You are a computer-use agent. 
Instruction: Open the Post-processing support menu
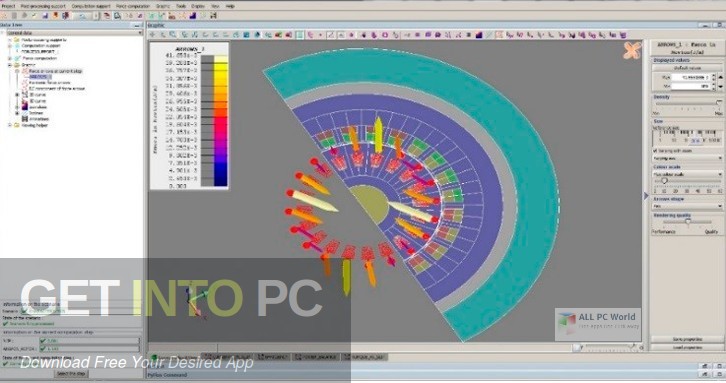(x=43, y=6)
